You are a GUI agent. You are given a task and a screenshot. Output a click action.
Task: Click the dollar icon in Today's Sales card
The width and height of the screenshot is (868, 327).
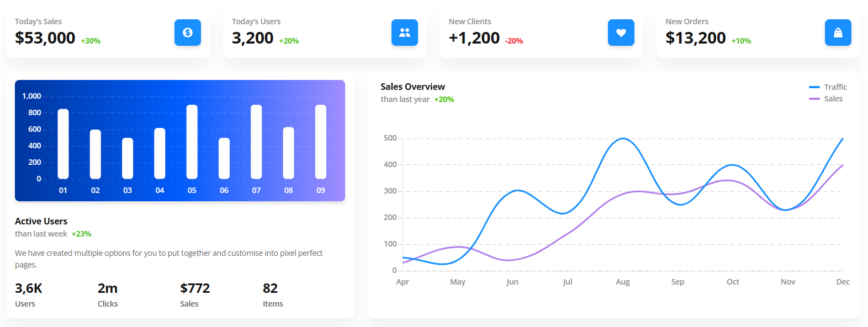point(188,33)
